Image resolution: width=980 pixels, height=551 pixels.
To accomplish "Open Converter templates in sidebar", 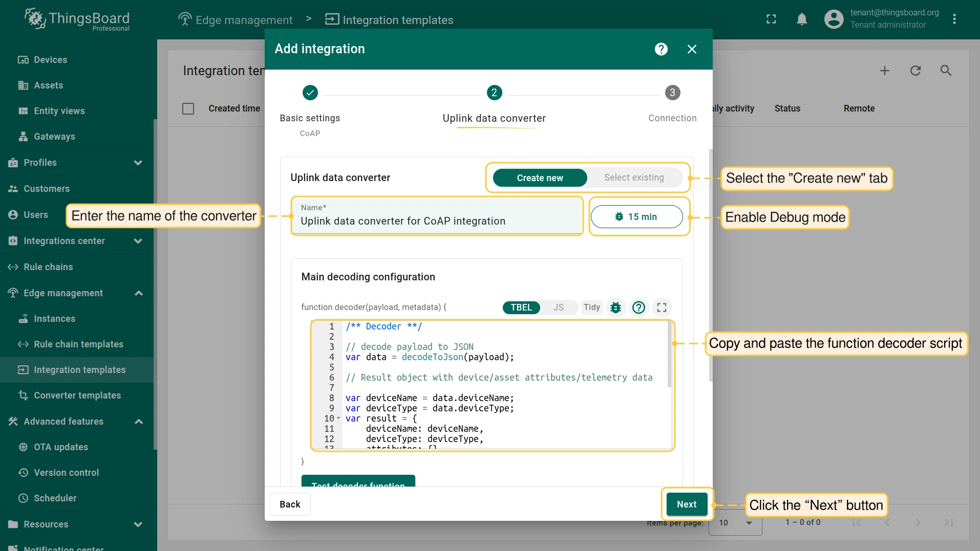I will tap(77, 395).
